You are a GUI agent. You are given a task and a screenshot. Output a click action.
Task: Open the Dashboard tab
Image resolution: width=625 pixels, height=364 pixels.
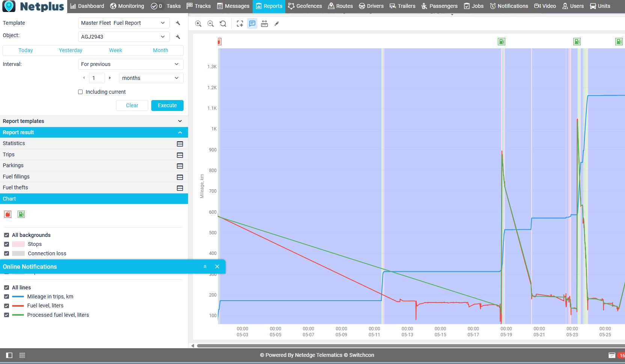coord(87,6)
